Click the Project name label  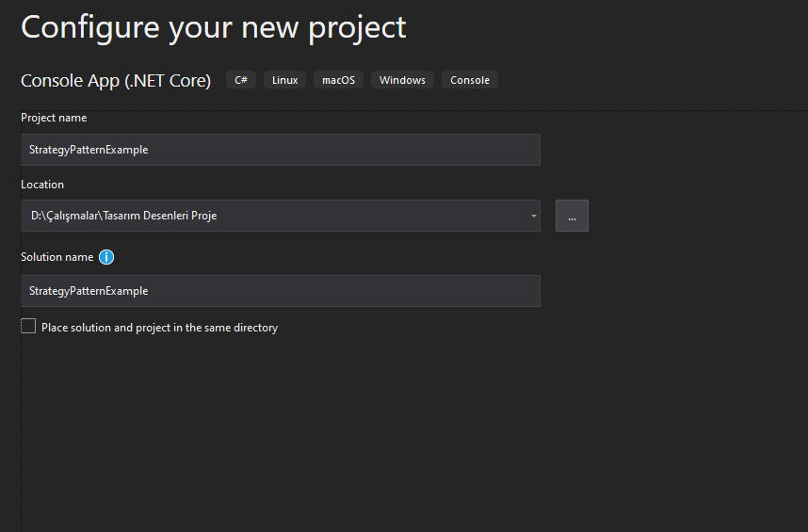coord(54,118)
